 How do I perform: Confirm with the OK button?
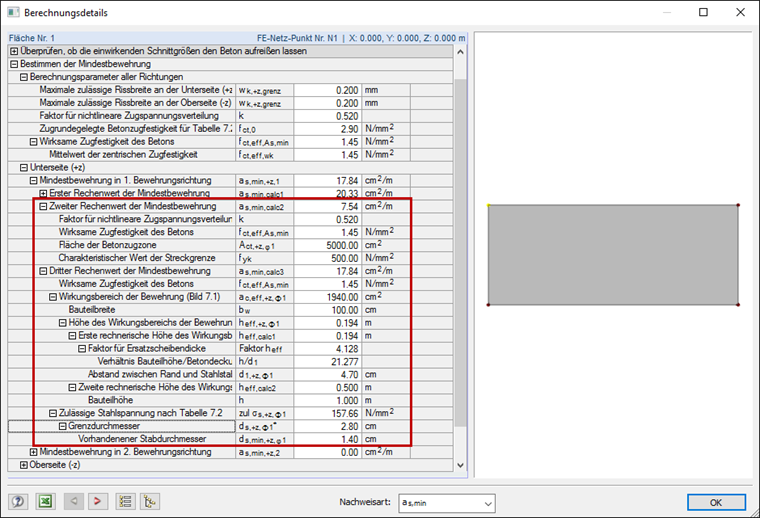coord(716,502)
